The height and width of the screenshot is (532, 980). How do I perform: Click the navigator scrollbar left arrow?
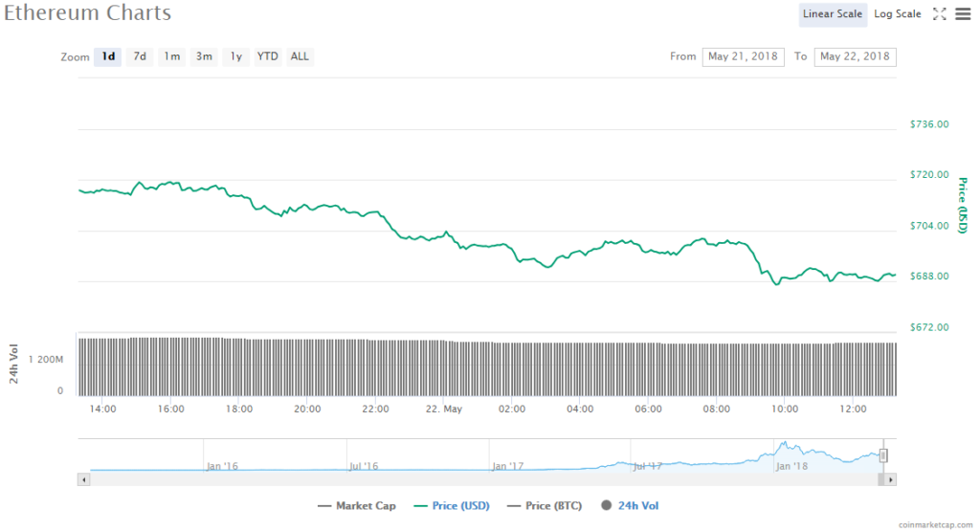[x=84, y=478]
